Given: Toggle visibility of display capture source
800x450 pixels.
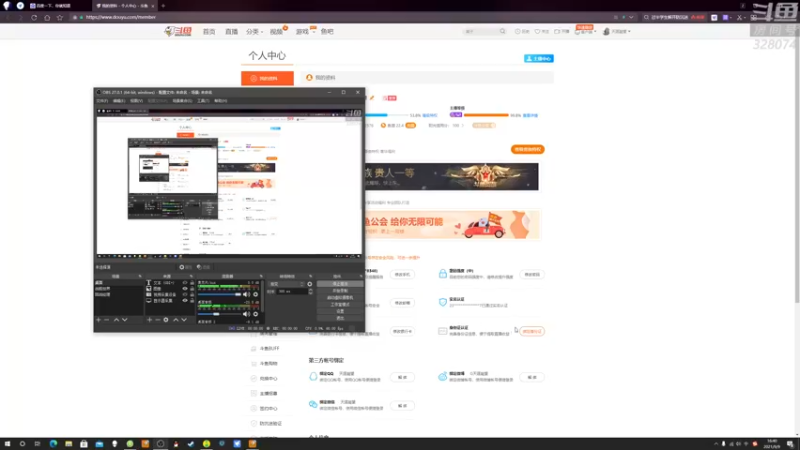Looking at the screenshot, I should [x=185, y=301].
